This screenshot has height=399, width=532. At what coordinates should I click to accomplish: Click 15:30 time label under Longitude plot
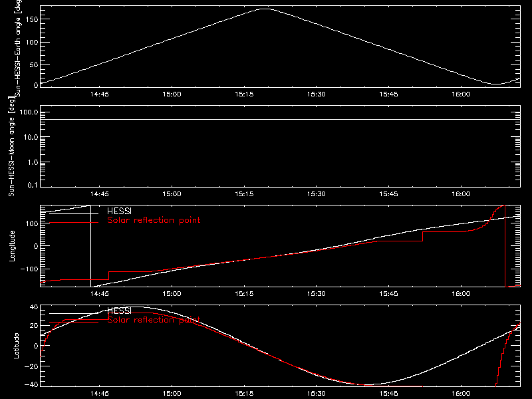click(x=317, y=293)
